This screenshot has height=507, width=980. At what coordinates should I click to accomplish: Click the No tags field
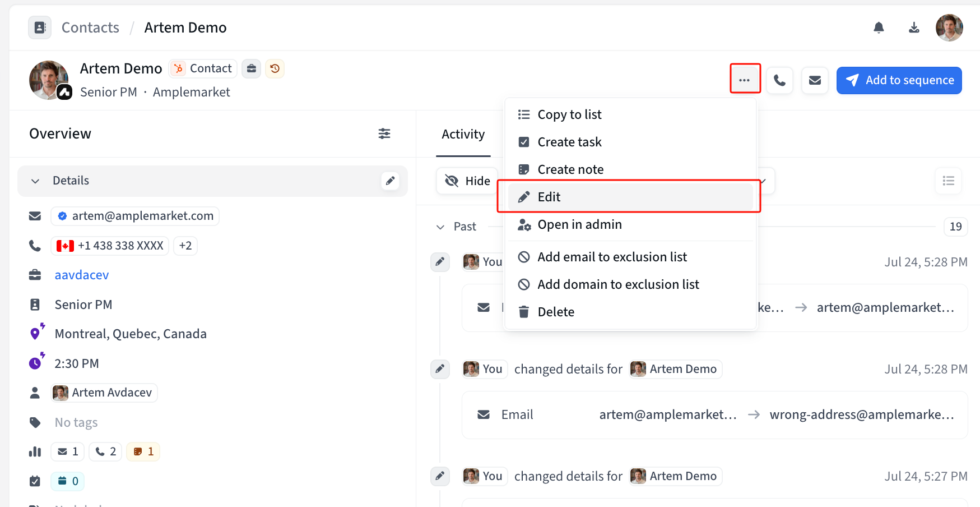pos(76,422)
